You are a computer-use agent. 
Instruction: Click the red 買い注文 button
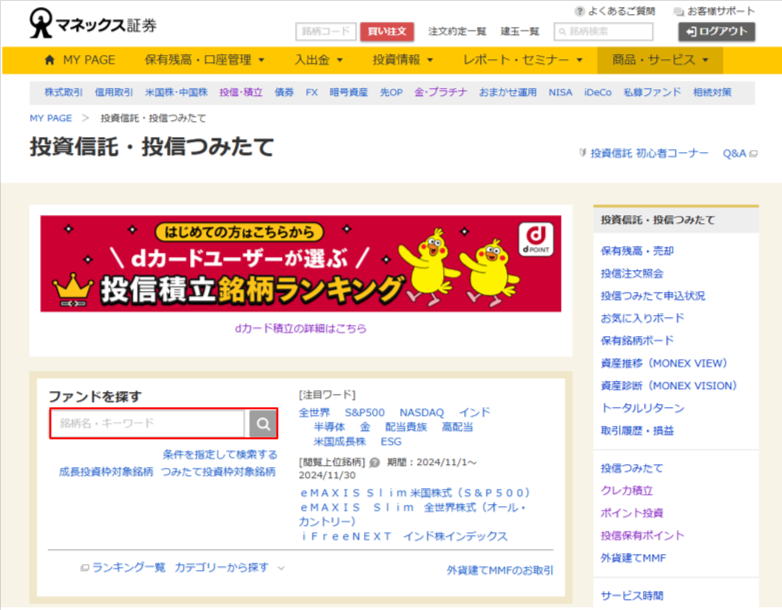(387, 31)
